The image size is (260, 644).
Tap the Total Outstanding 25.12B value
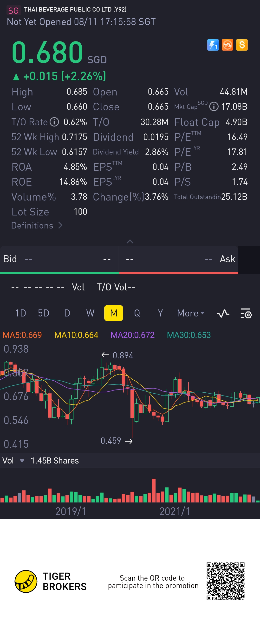click(x=234, y=197)
